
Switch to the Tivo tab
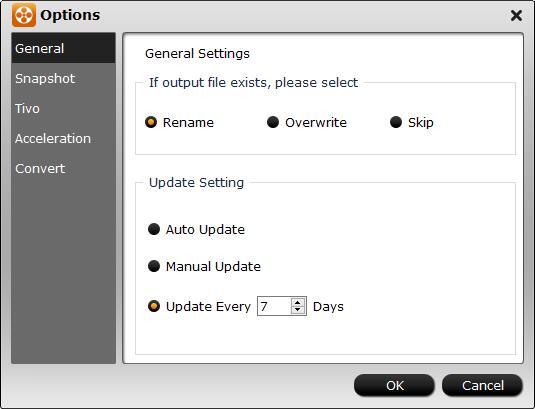tap(63, 108)
